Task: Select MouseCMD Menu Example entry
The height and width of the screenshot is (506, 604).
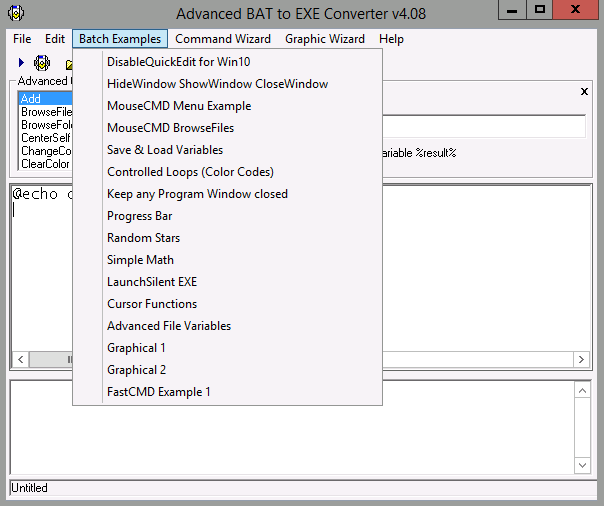Action: (179, 106)
